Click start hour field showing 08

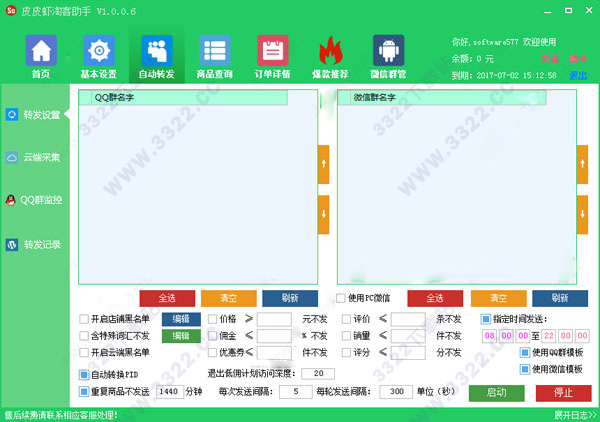(489, 336)
